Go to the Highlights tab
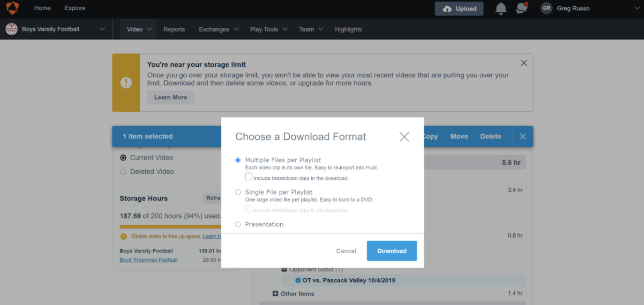Viewport: 644px width, 305px height. [x=348, y=29]
